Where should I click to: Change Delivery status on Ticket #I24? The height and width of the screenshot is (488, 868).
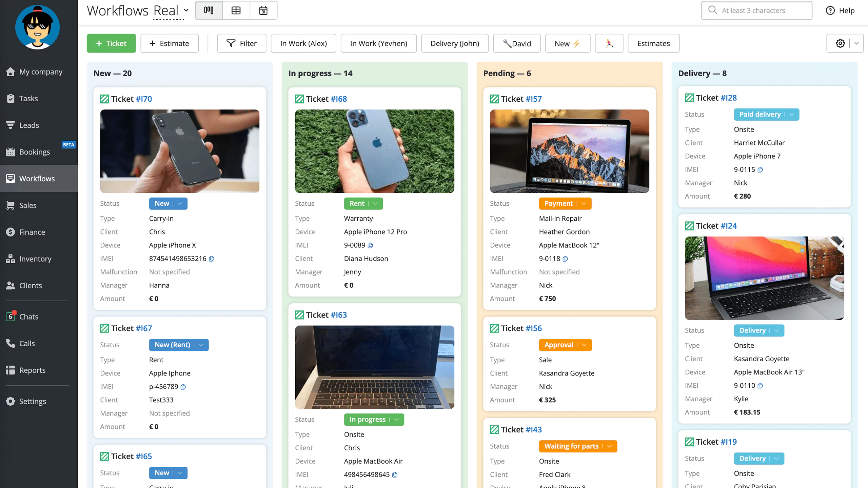point(759,330)
